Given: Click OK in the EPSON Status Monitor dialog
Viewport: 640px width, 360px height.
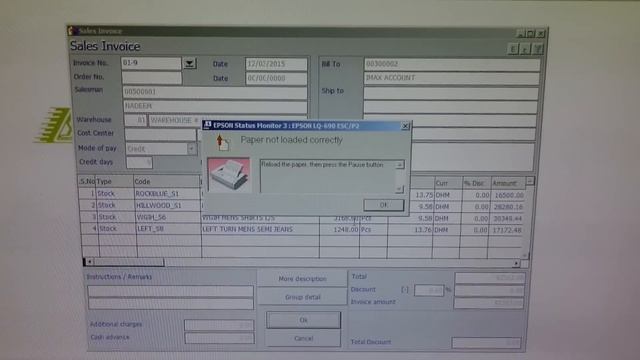Looking at the screenshot, I should click(x=383, y=205).
